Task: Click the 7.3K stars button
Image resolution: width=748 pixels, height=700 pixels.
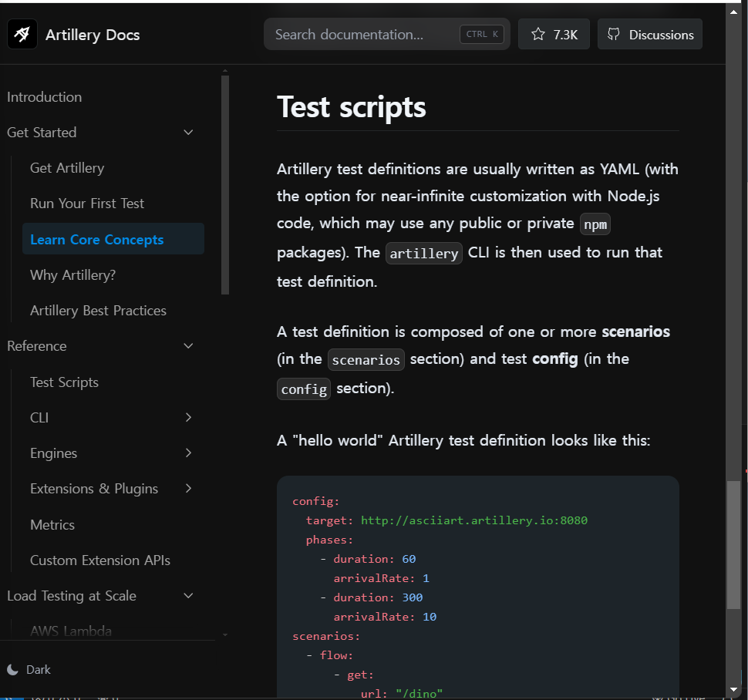Action: 554,35
